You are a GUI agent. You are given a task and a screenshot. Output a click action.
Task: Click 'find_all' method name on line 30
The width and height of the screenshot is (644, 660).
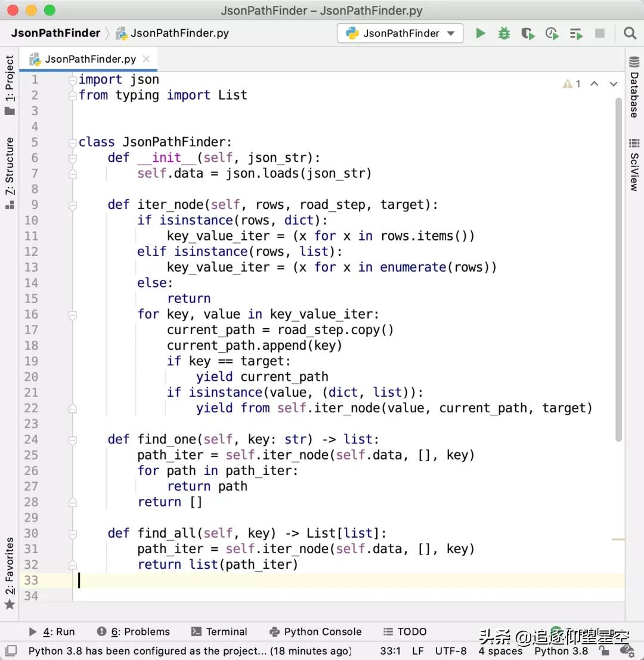[166, 533]
